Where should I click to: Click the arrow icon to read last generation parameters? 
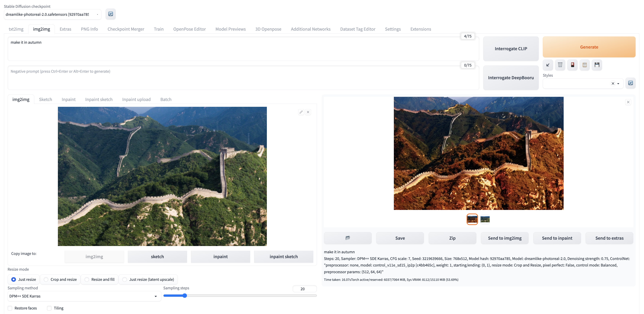[x=548, y=65]
